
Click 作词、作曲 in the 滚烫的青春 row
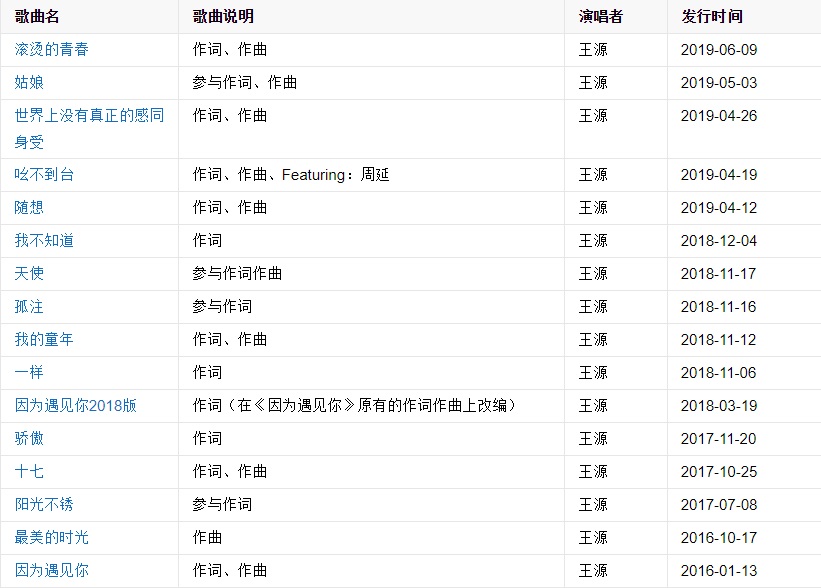[230, 49]
